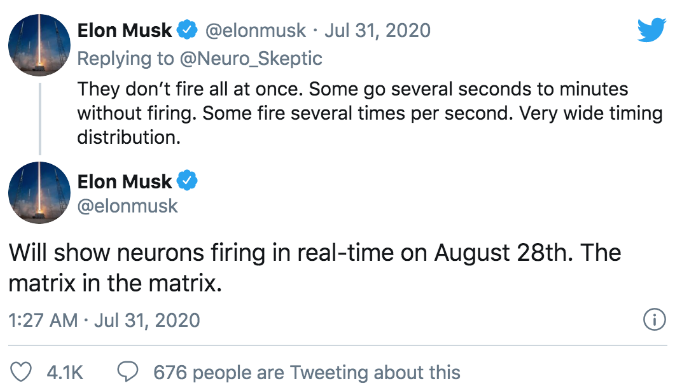Open the tweet text about neurons firing in real-time
Image resolution: width=680 pixels, height=389 pixels.
click(315, 268)
